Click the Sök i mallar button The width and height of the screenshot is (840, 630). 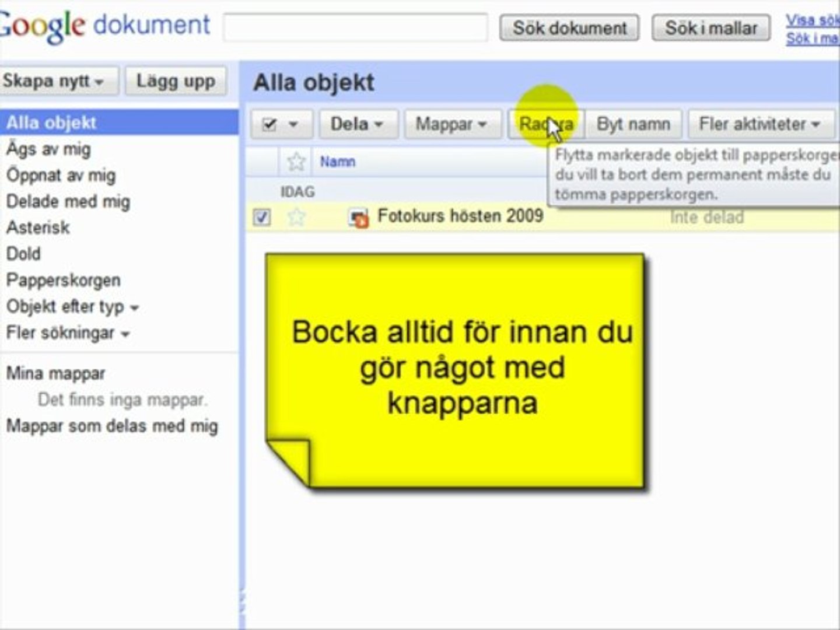pyautogui.click(x=711, y=28)
